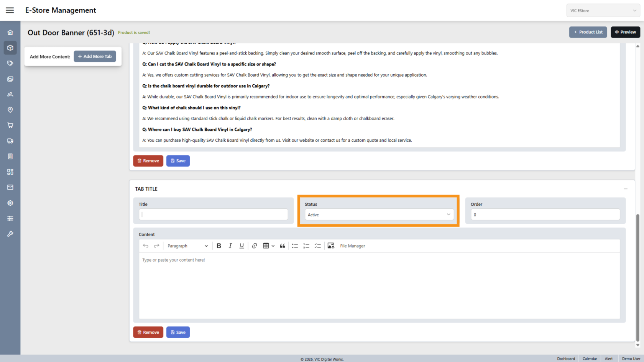The width and height of the screenshot is (644, 362).
Task: Expand the Paragraph heading dropdown
Action: pyautogui.click(x=187, y=246)
